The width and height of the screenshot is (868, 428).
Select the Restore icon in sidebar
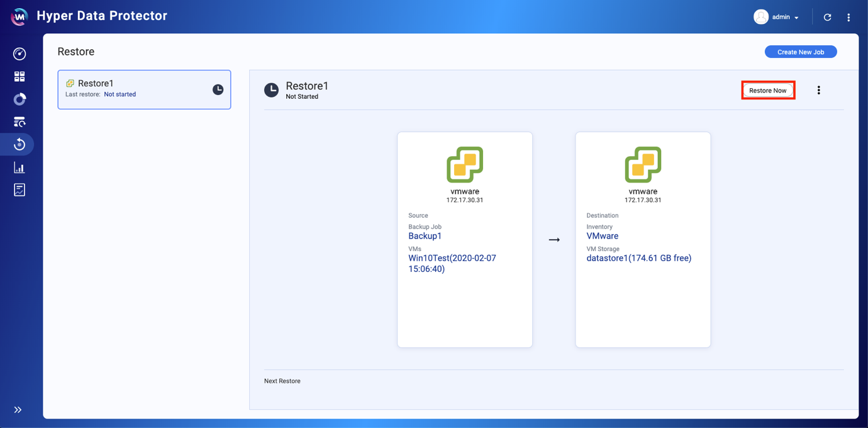coord(19,145)
